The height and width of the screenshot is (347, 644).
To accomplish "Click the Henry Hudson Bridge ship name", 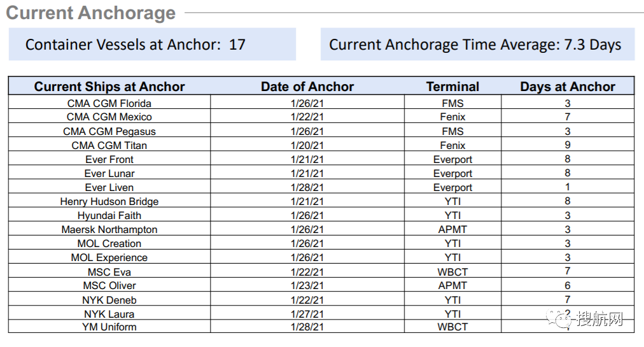I will pos(109,201).
